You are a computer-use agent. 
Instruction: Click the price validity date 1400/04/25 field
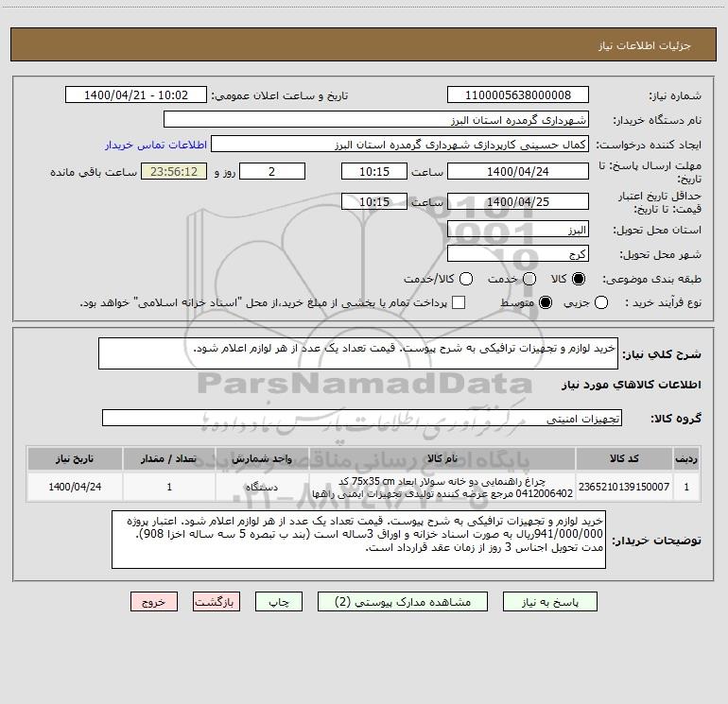[x=518, y=201]
